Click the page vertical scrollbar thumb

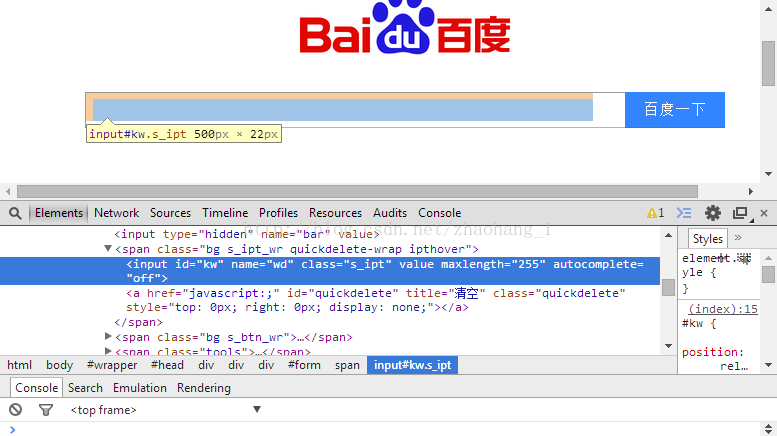(x=768, y=63)
